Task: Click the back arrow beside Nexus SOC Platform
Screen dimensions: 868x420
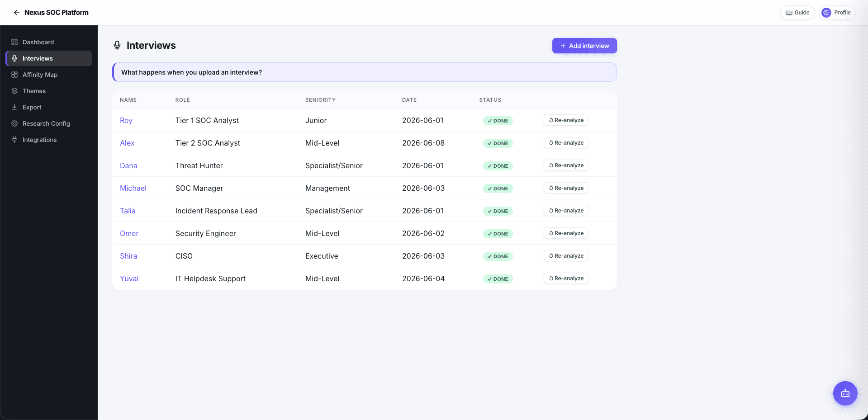Action: [17, 13]
